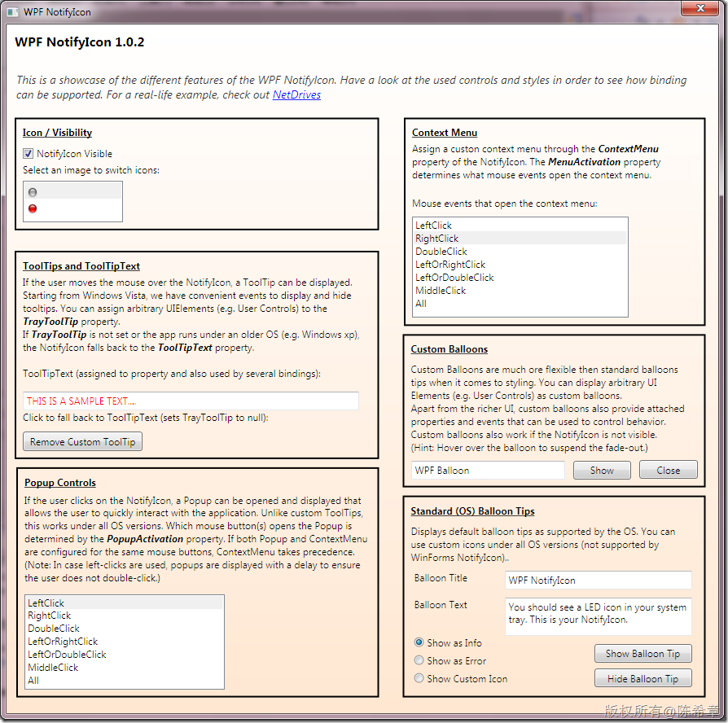Screen dimensions: 728x723
Task: Close the WPF NotifyIcon window
Action: pos(700,8)
